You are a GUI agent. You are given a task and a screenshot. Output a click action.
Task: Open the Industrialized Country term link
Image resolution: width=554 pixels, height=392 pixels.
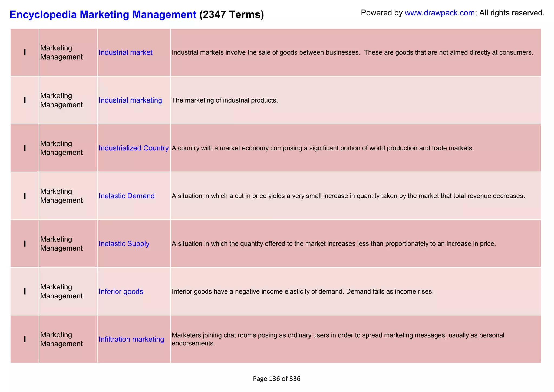point(134,148)
